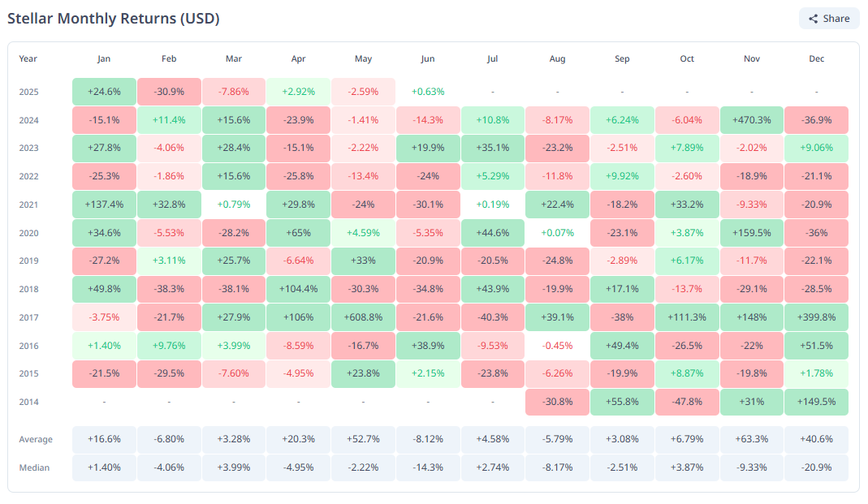The image size is (868, 504).
Task: Select the November 2020 +159.5% cell
Action: (751, 233)
